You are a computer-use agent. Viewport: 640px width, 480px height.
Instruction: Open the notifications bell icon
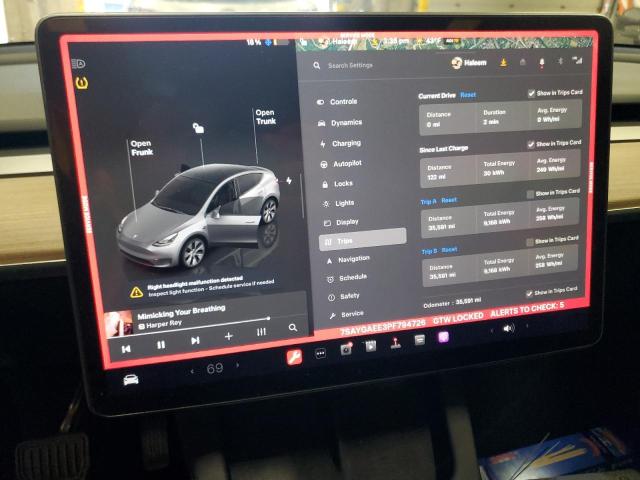tap(542, 62)
